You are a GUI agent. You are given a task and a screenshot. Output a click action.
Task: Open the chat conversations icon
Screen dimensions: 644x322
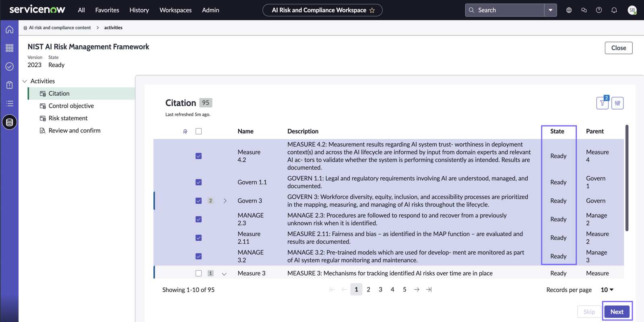click(584, 10)
